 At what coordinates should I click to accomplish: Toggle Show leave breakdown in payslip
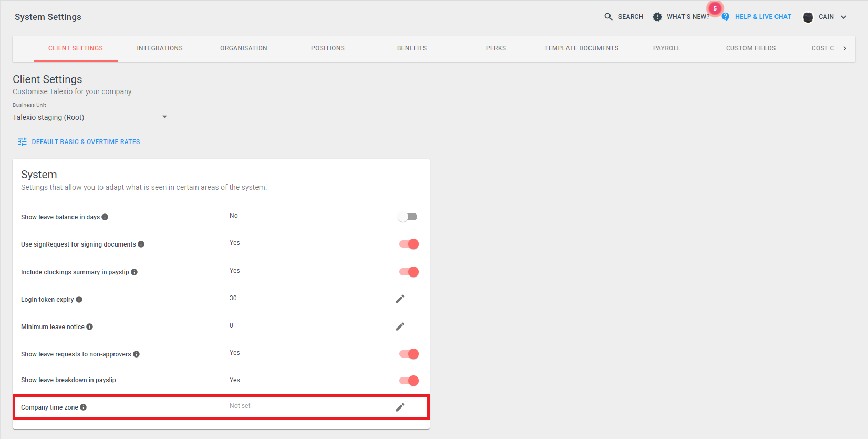coord(409,381)
